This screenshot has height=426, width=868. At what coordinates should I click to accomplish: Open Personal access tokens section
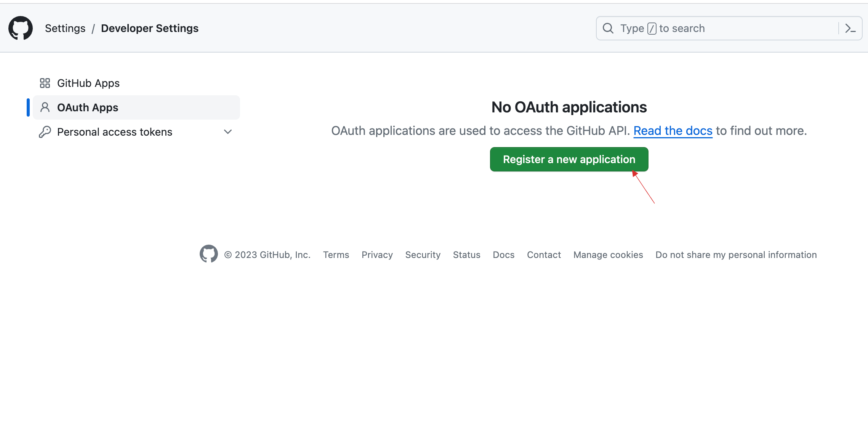point(136,132)
